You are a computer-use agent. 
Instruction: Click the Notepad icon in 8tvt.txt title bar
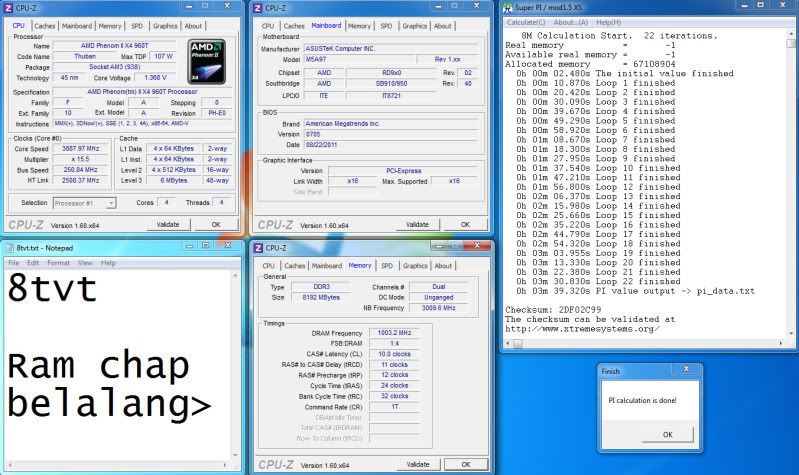click(9, 246)
